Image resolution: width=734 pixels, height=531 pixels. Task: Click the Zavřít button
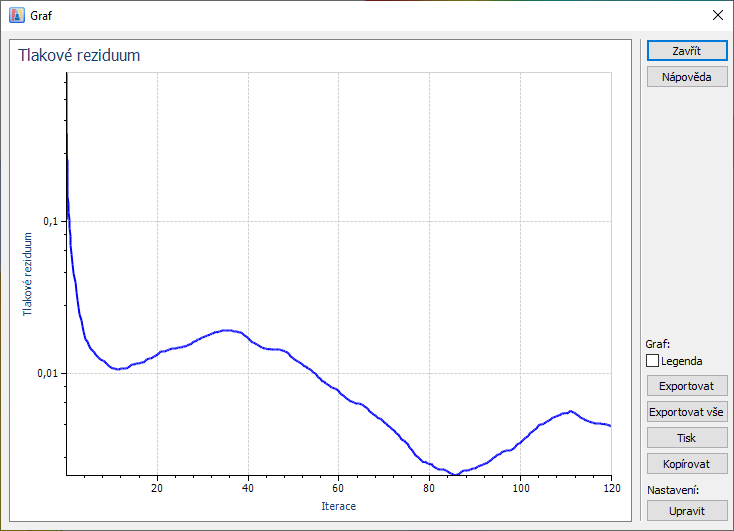pos(687,51)
